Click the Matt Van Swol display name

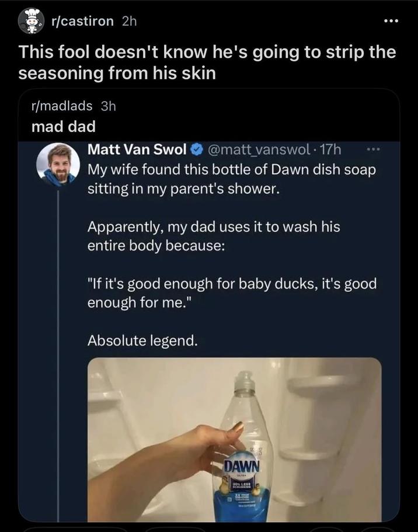(x=136, y=150)
